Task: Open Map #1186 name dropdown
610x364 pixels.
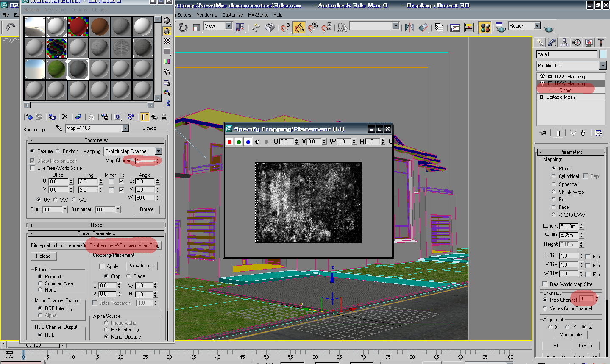Action: [125, 128]
